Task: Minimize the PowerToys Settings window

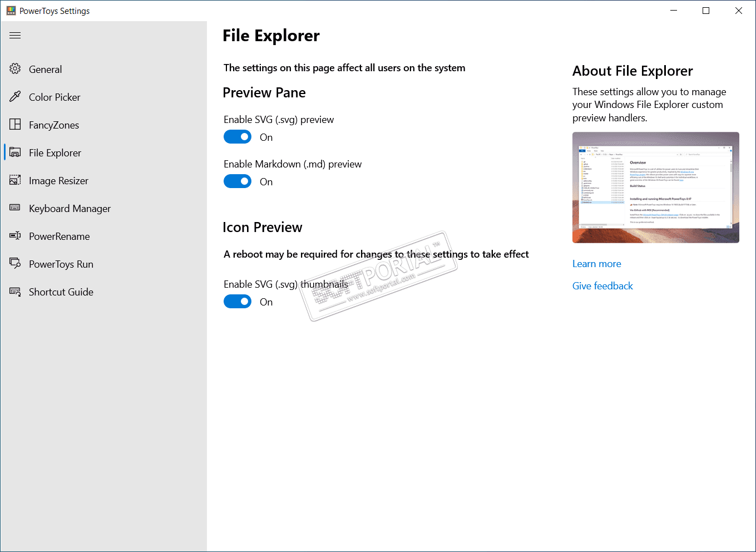Action: tap(674, 11)
